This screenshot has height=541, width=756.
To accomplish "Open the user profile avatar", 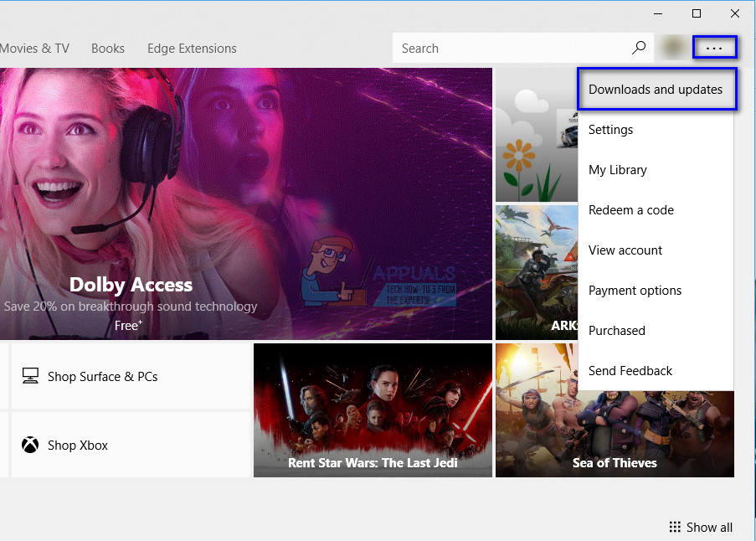I will [x=673, y=48].
